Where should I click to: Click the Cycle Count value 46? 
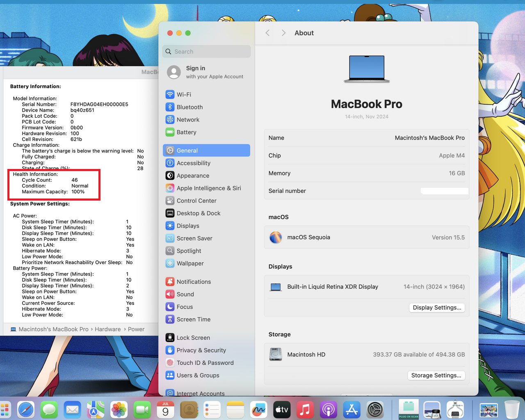(75, 180)
